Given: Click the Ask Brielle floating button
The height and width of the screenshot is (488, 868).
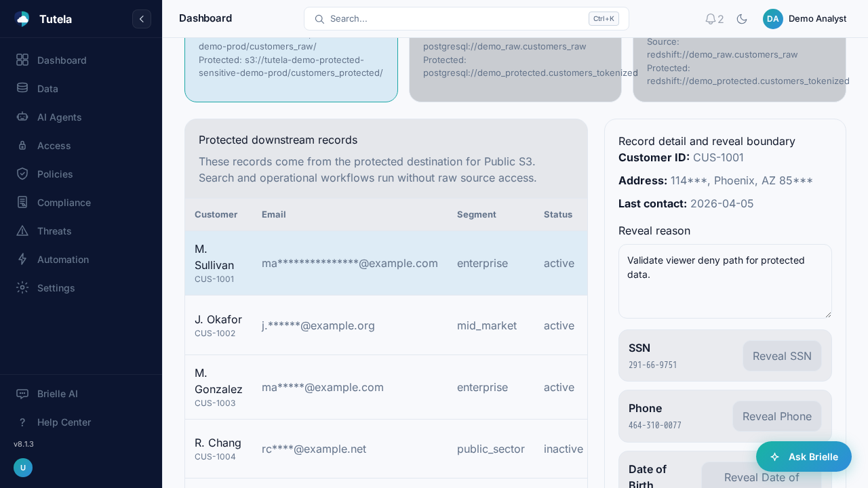Looking at the screenshot, I should 804,457.
